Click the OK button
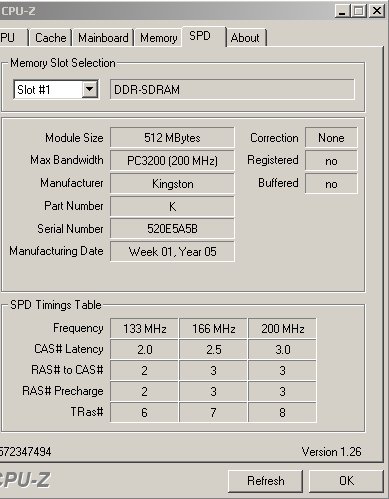Screen dimensions: 389x499 point(347,481)
